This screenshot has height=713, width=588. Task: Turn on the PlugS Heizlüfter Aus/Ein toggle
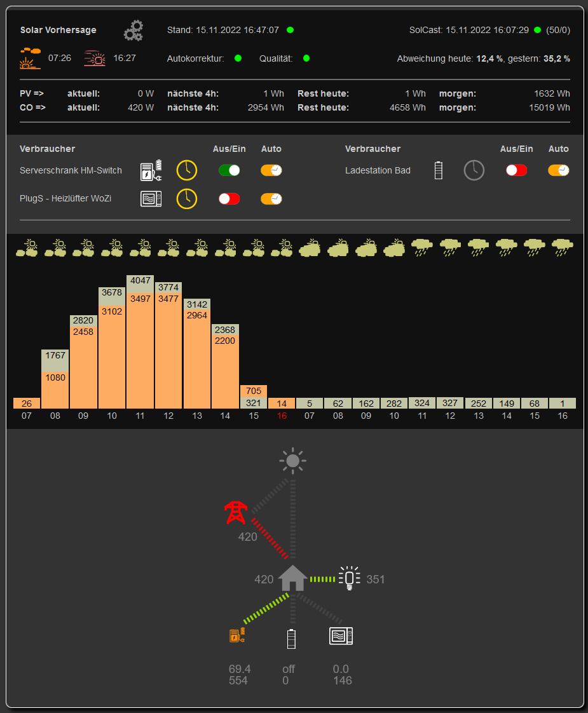(229, 199)
